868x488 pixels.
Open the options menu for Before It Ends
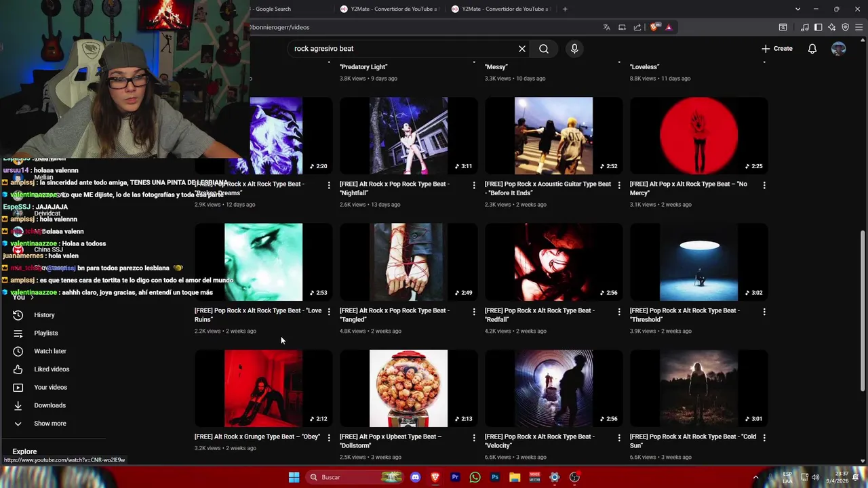[619, 185]
